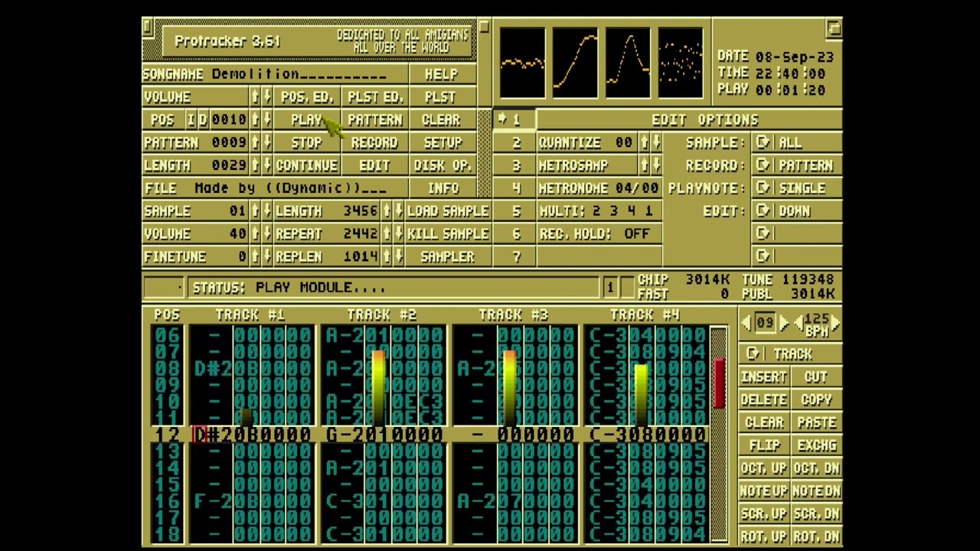Raise song LENGTH 0029 with up arrow
980x551 pixels.
click(x=254, y=165)
